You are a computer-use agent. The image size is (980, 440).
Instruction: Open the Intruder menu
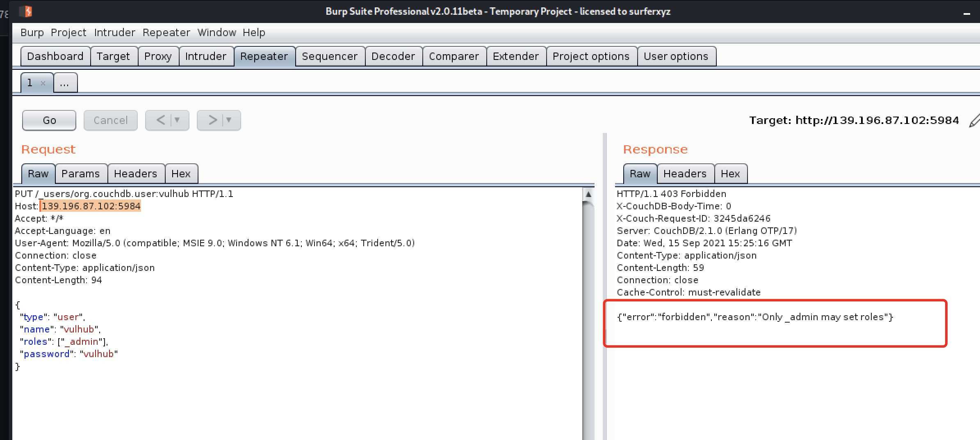point(114,32)
